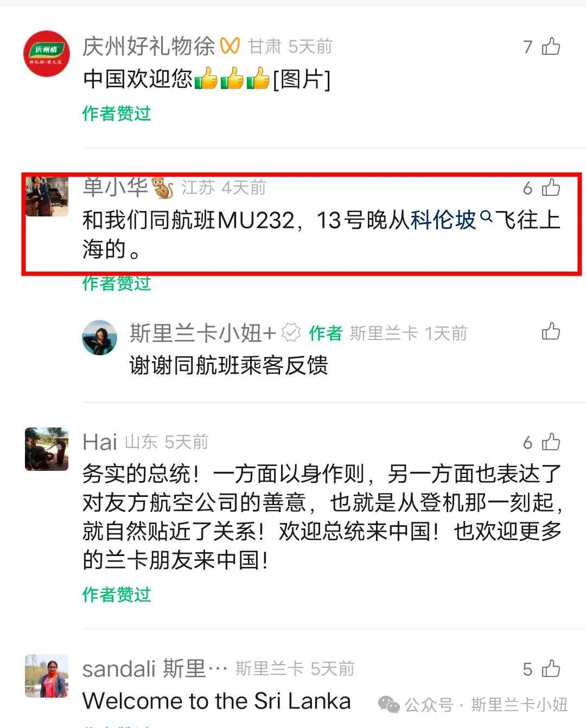Open the [图片] attachment in first comment
This screenshot has height=728, width=586.
301,79
